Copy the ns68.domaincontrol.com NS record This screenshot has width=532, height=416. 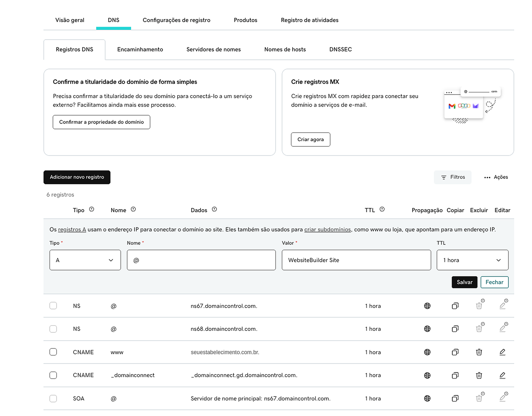coord(455,329)
